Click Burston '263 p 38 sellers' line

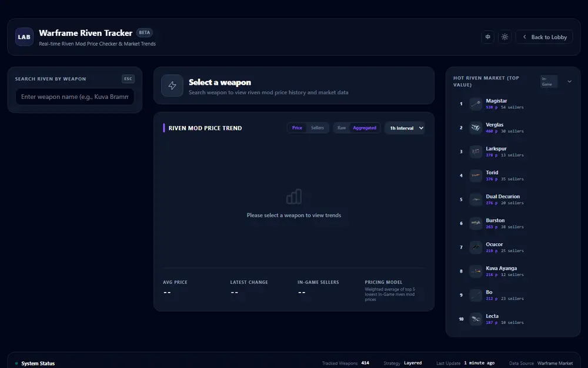pos(505,227)
